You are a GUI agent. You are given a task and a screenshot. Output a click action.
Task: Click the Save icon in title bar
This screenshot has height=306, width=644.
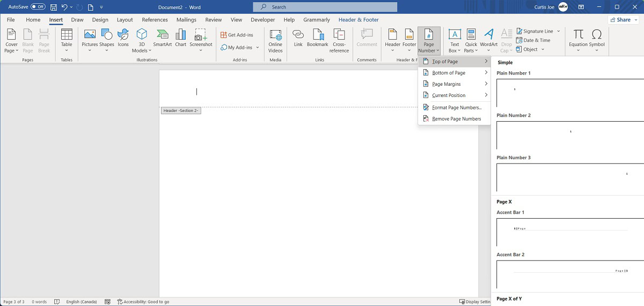(x=54, y=7)
